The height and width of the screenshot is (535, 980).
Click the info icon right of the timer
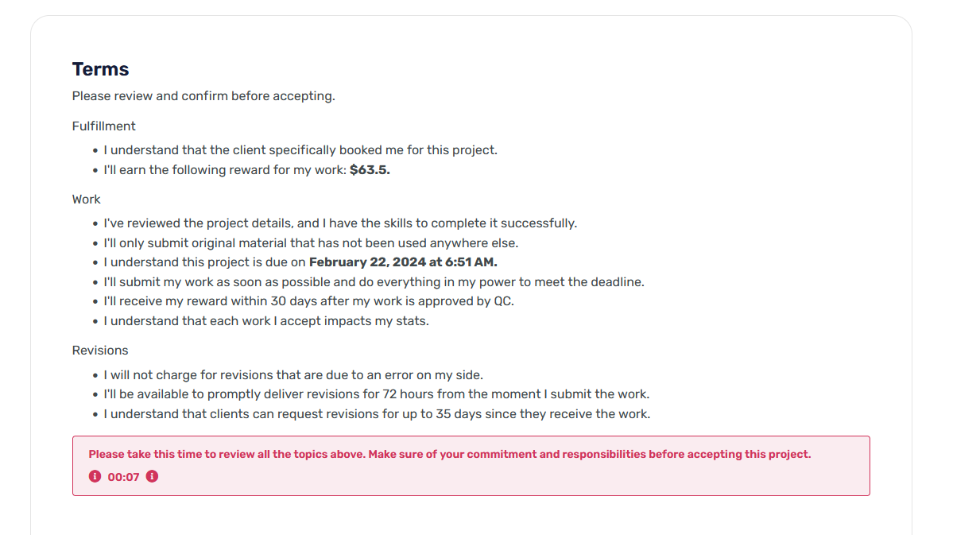(152, 476)
